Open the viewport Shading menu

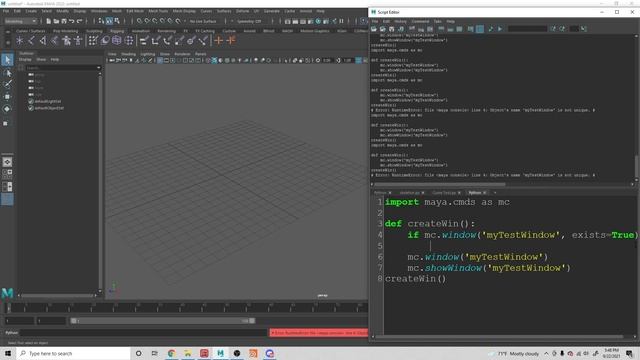coord(128,54)
